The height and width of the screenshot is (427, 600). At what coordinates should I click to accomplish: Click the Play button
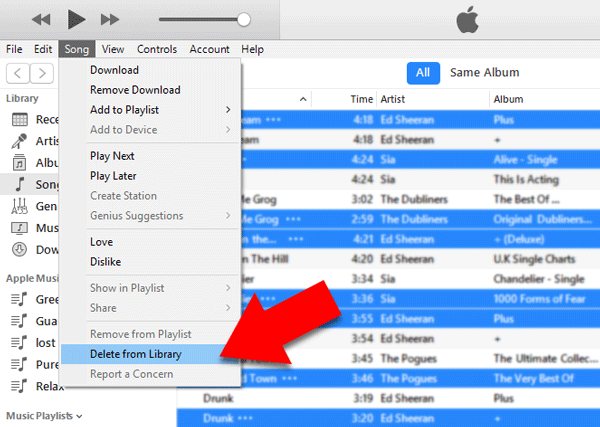tap(76, 19)
